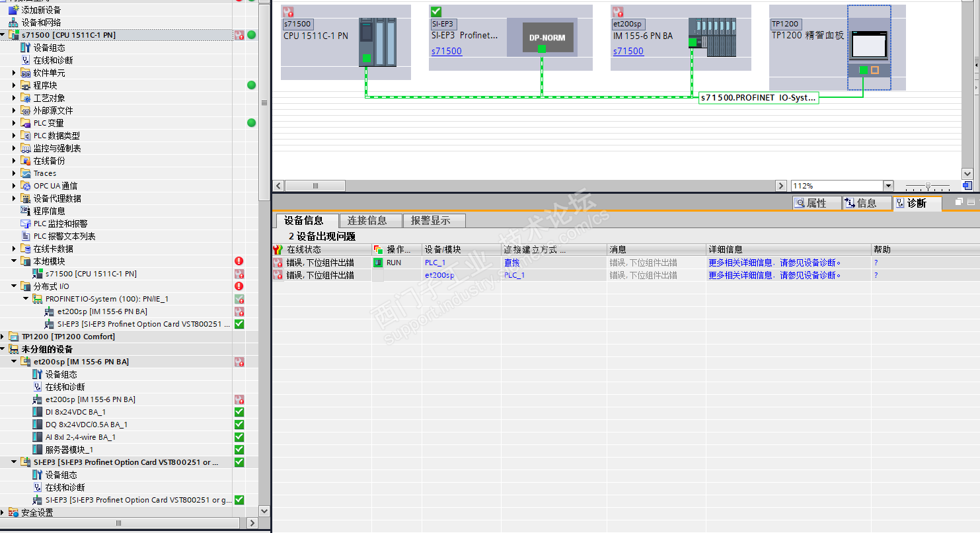This screenshot has width=980, height=533.
Task: Select the PLC 数据类型 icon
Action: (26, 136)
